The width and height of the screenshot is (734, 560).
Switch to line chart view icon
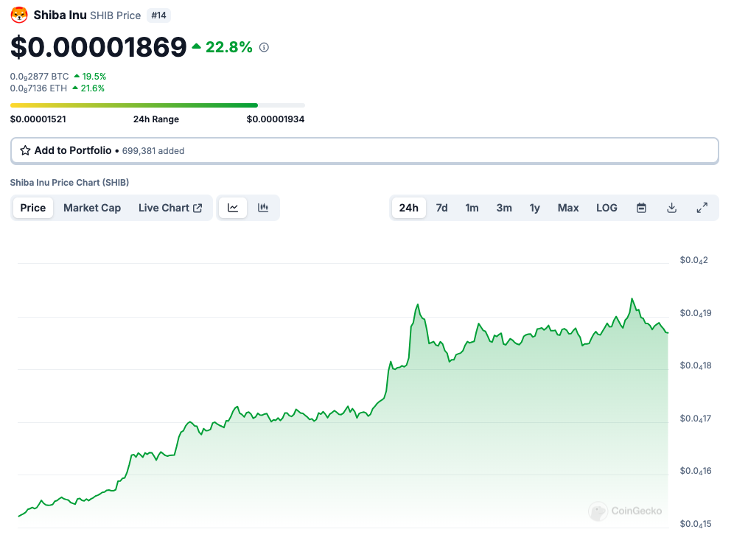tap(233, 208)
